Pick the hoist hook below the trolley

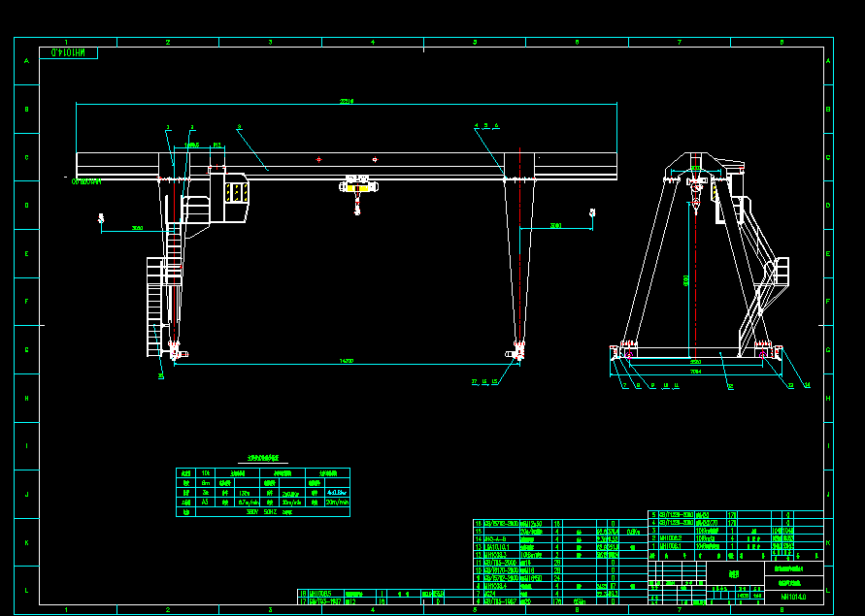[x=357, y=208]
